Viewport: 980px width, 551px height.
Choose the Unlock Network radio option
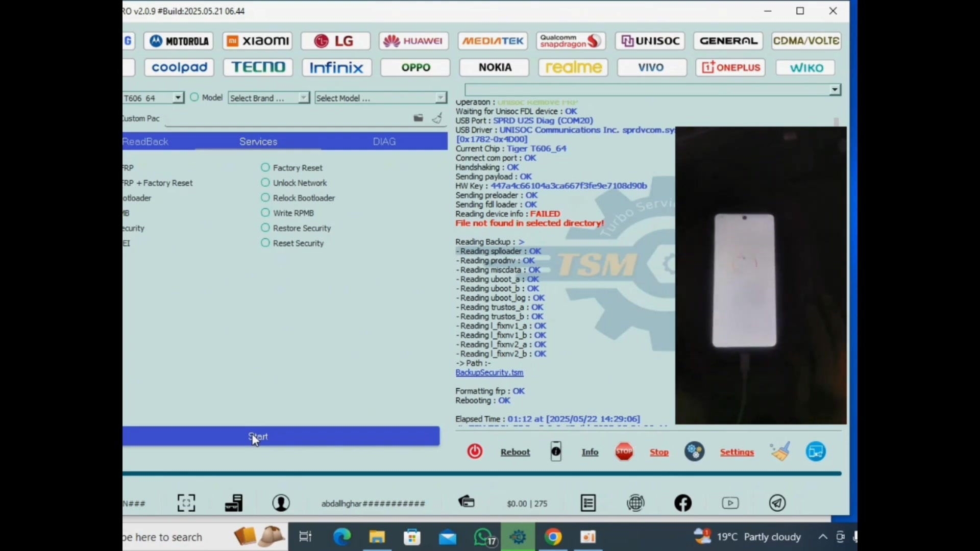coord(265,183)
